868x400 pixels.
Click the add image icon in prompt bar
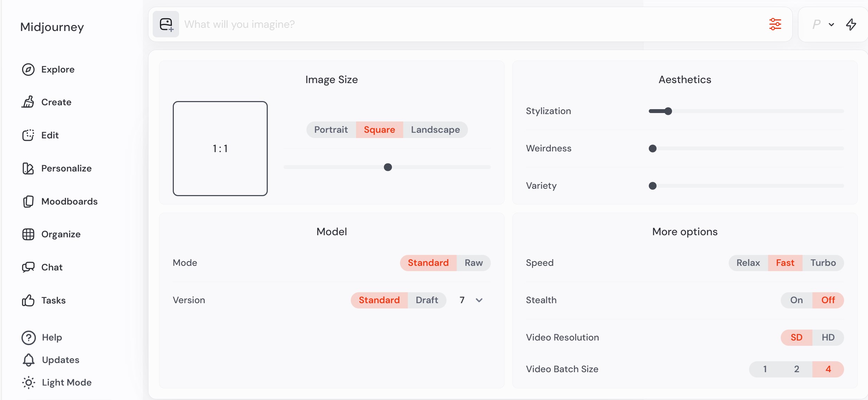pyautogui.click(x=166, y=24)
